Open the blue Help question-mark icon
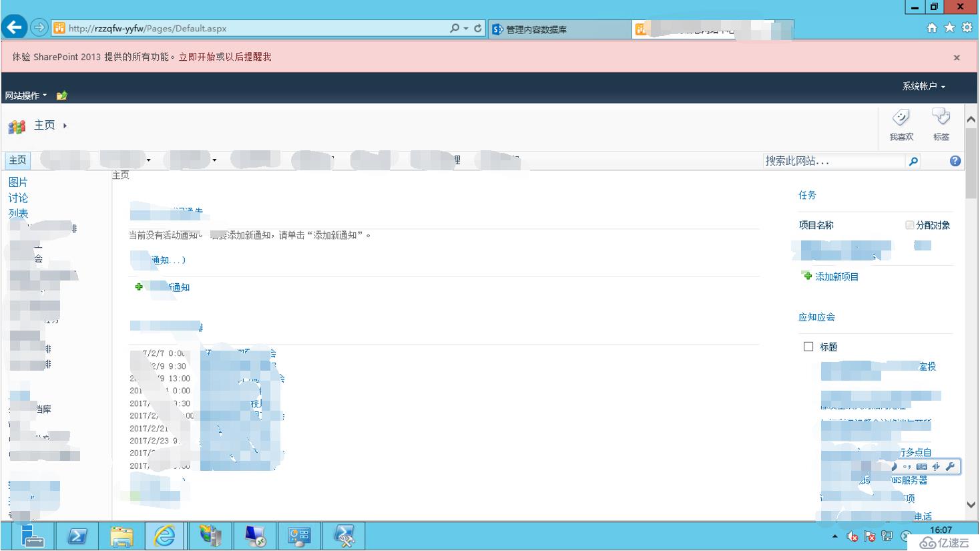 point(955,161)
